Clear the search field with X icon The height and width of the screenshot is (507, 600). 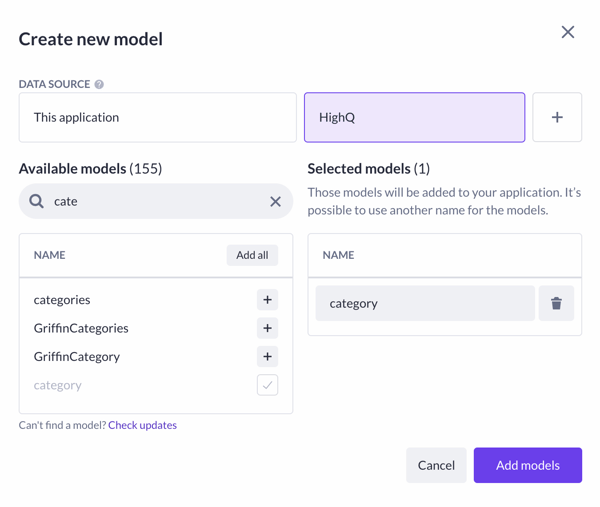tap(275, 201)
